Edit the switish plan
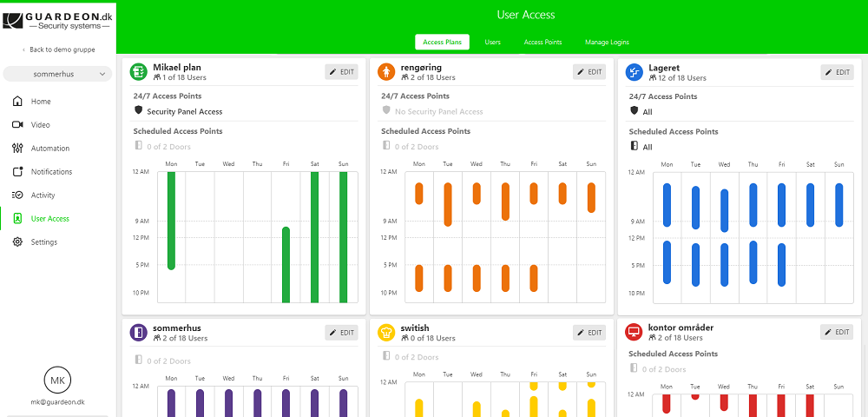The image size is (868, 417). click(x=589, y=332)
